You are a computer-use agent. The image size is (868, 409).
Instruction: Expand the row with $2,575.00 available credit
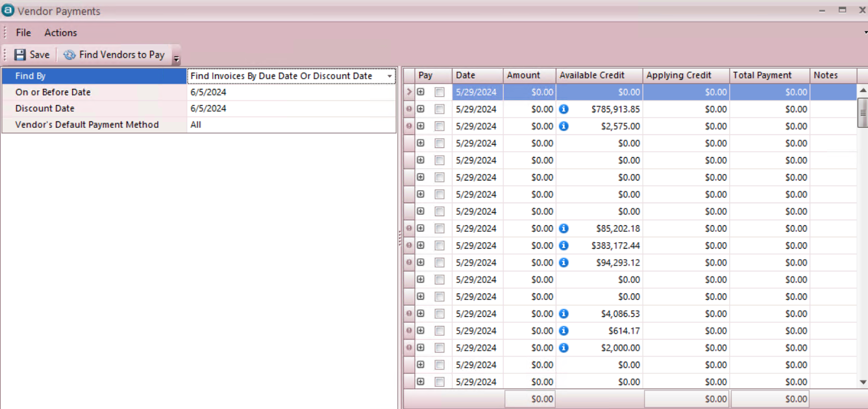tap(421, 126)
